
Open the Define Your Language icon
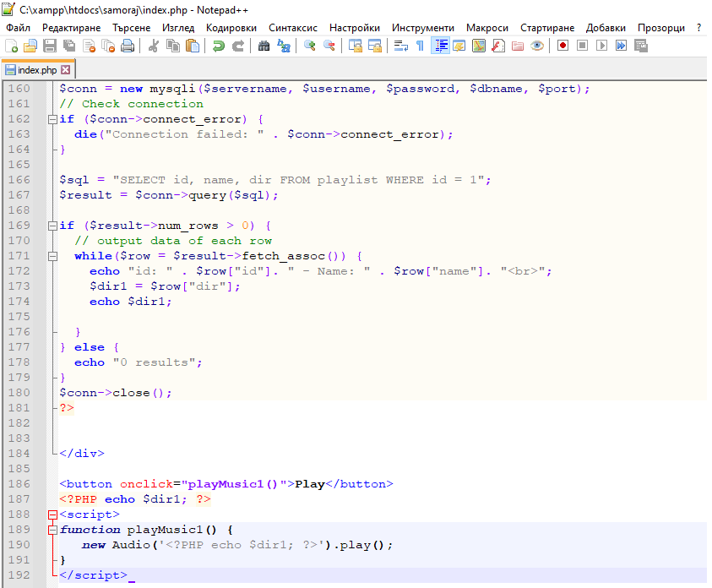[x=459, y=46]
